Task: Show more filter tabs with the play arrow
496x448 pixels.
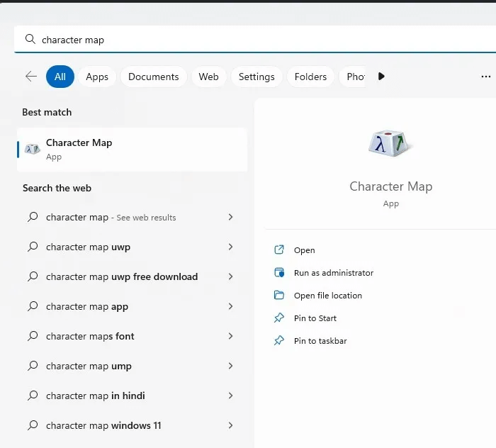Action: pyautogui.click(x=381, y=77)
